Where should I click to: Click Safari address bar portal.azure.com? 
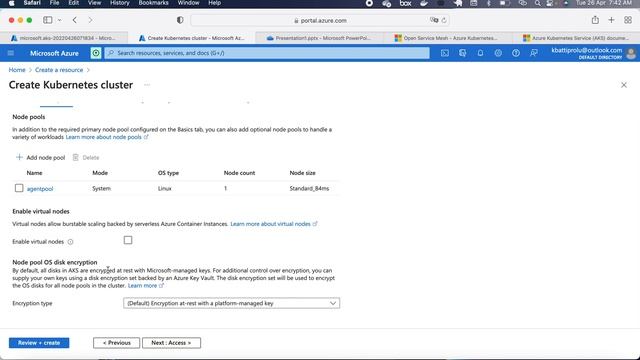[320, 20]
